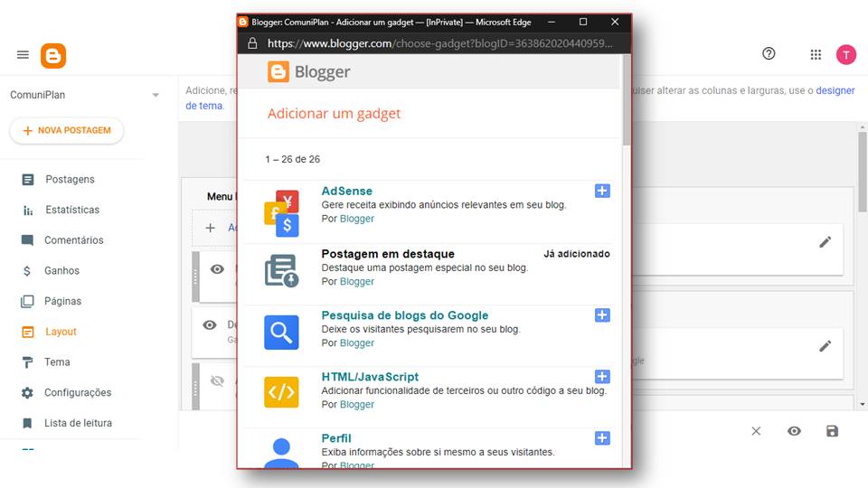
Task: Click the Ganhos dollar icon
Action: [27, 270]
